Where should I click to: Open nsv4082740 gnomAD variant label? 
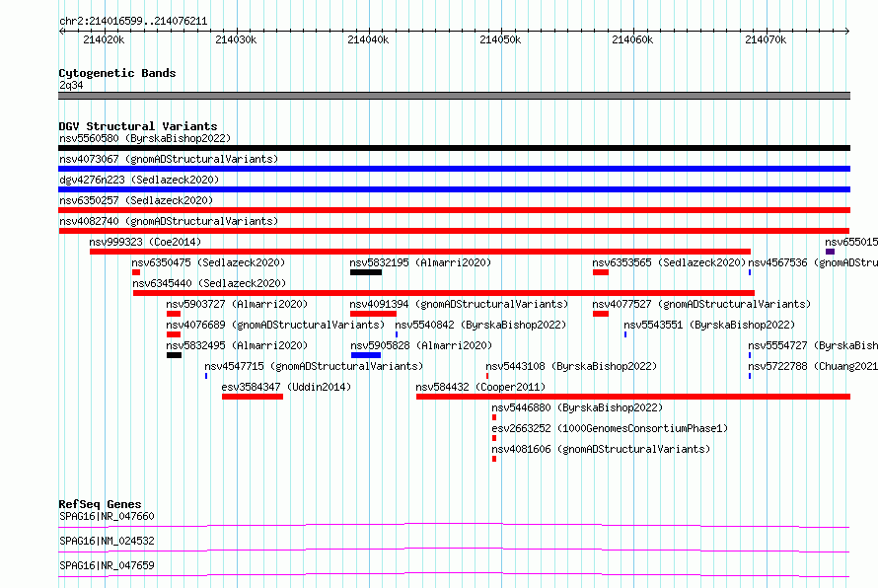click(169, 221)
